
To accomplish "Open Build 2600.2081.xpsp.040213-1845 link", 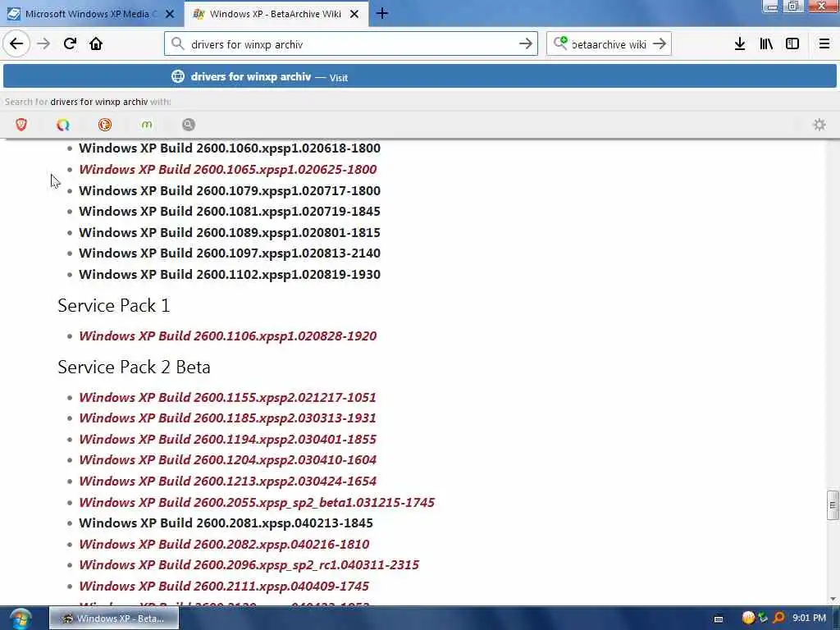I will (226, 523).
